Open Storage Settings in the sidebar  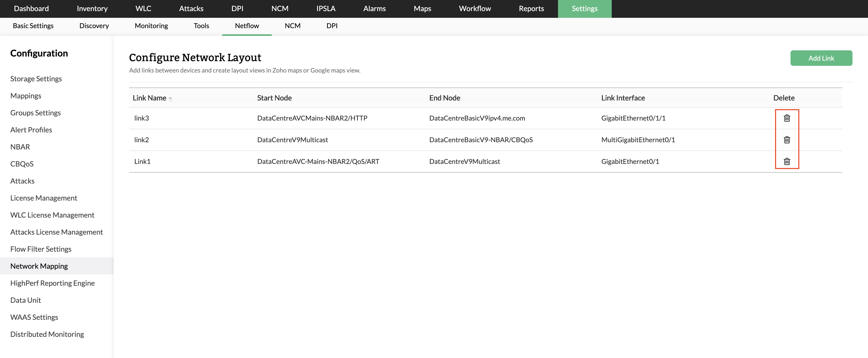tap(36, 79)
